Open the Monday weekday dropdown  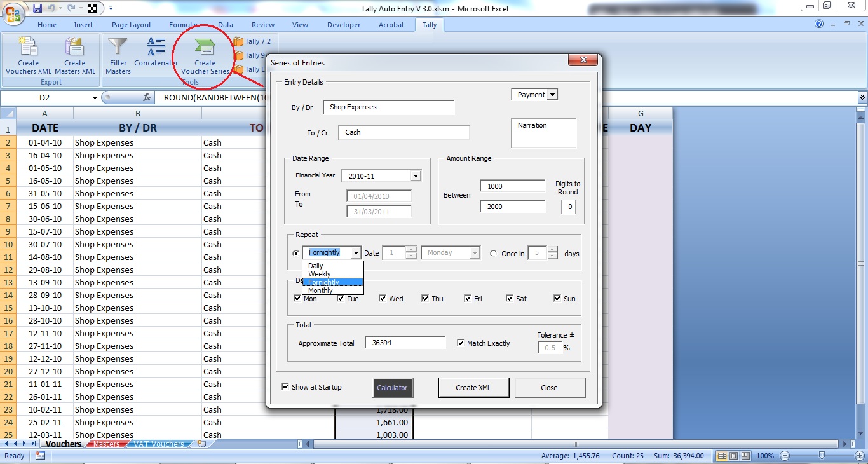point(475,253)
